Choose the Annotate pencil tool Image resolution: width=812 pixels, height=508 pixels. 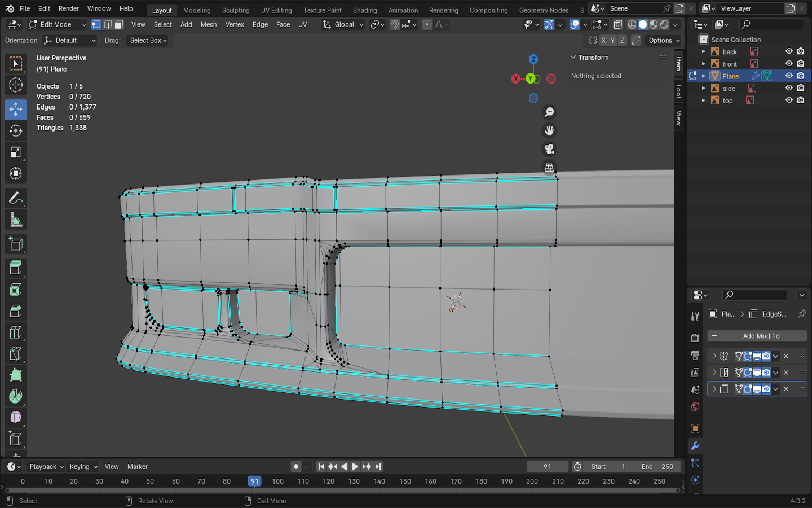coord(16,198)
